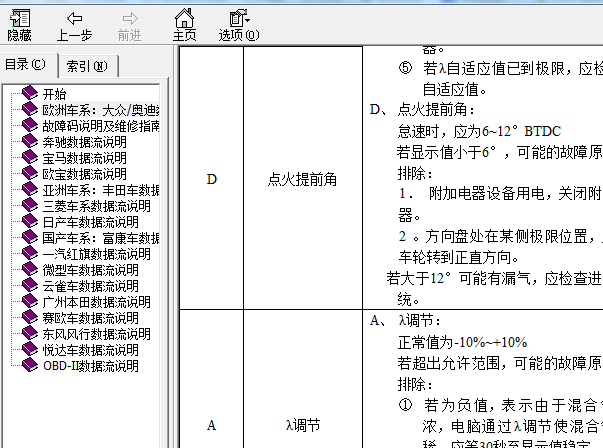Open 悦达车数据流说明 topic
This screenshot has width=603, height=448.
90,350
